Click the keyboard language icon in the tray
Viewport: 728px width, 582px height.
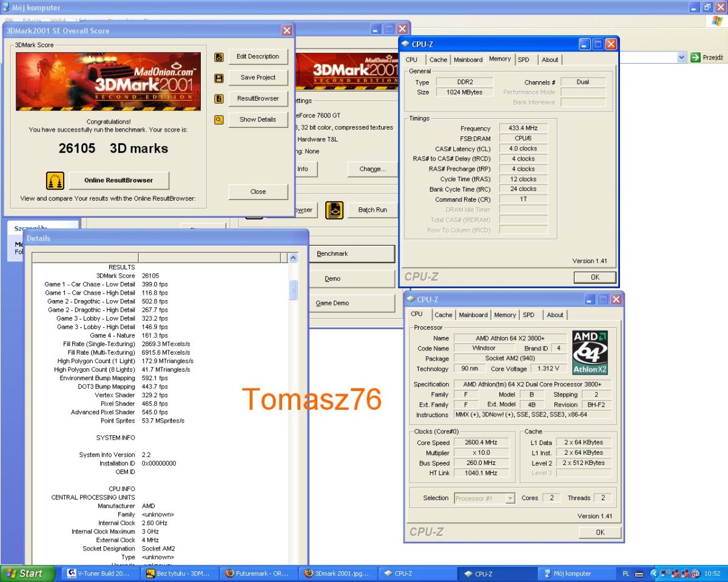639,574
